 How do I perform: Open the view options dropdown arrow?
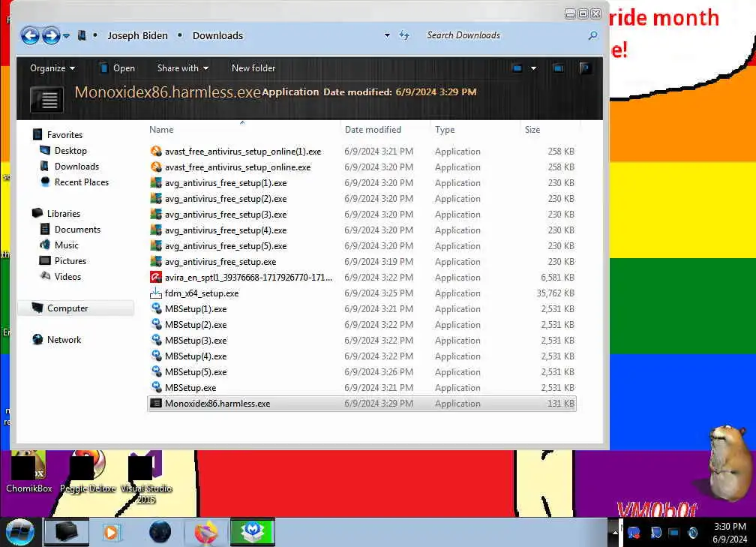pyautogui.click(x=534, y=68)
